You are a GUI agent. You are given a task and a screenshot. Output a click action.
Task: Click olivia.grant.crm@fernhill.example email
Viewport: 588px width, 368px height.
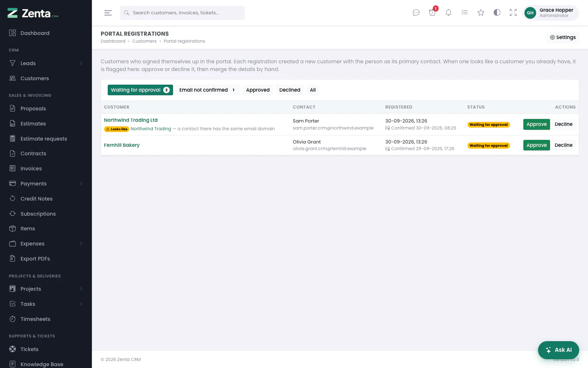329,149
